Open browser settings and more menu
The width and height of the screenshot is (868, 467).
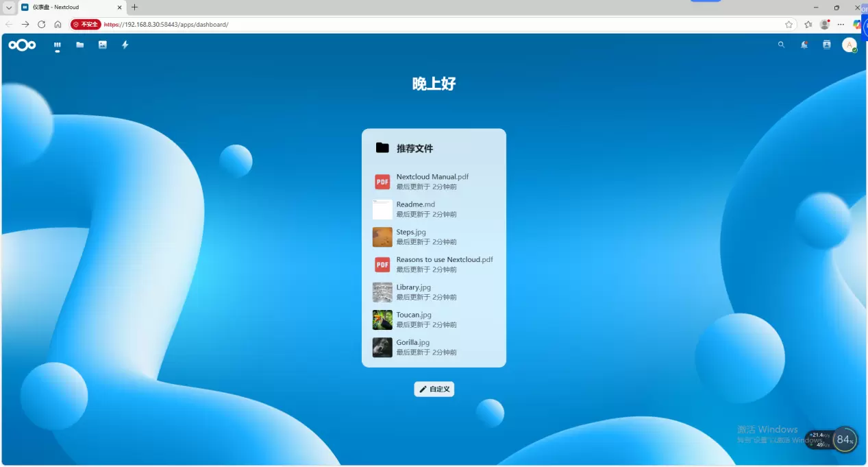point(841,24)
